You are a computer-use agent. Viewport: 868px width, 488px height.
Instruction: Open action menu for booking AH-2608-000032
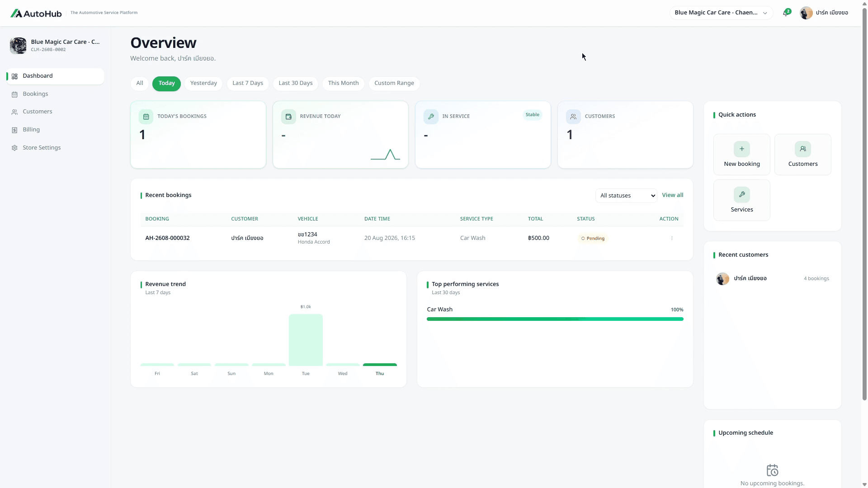[672, 239]
